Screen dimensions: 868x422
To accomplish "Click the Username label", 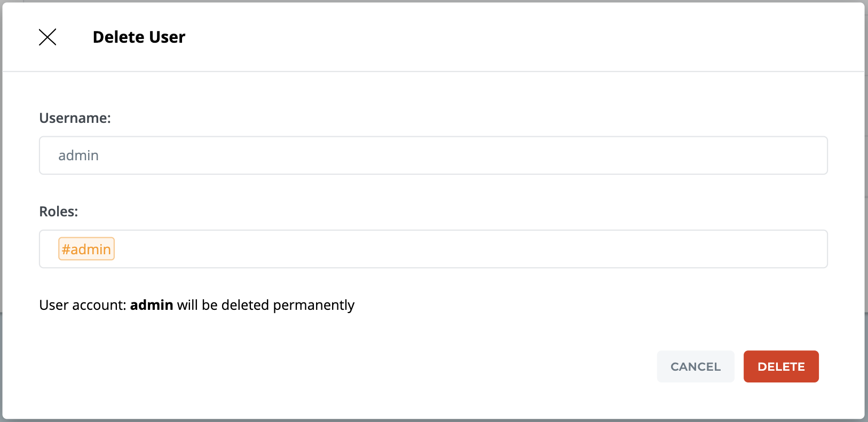I will click(75, 118).
